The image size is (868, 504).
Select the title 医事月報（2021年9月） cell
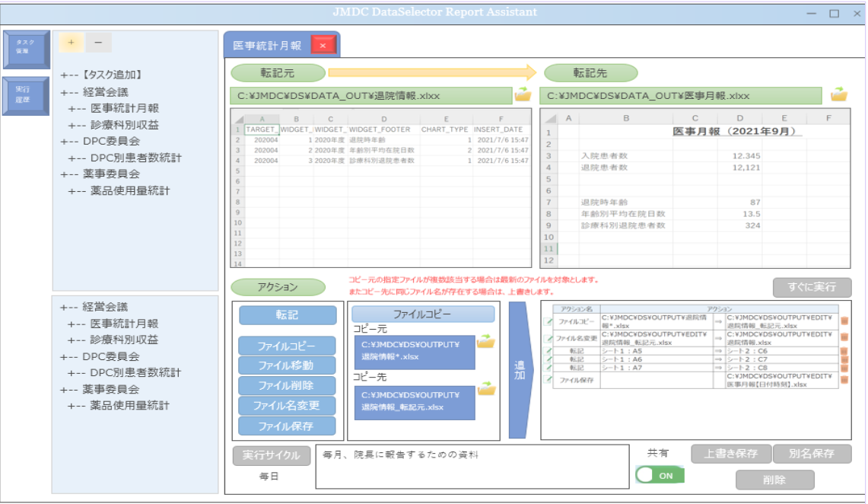pyautogui.click(x=736, y=132)
